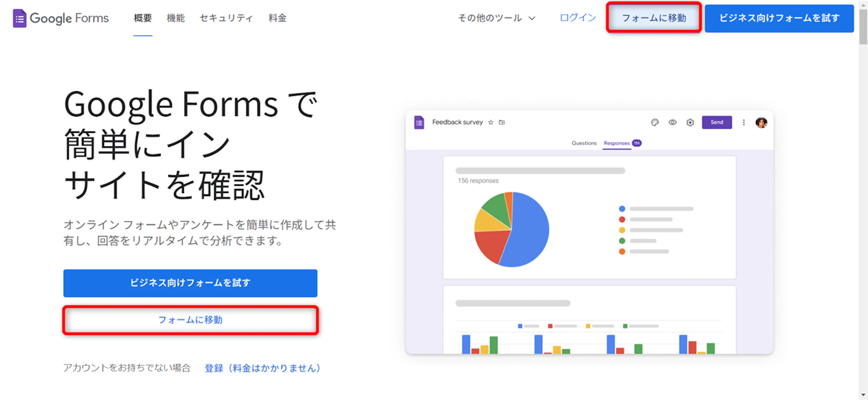
Task: Click フォームに移動 button in header
Action: (x=654, y=18)
